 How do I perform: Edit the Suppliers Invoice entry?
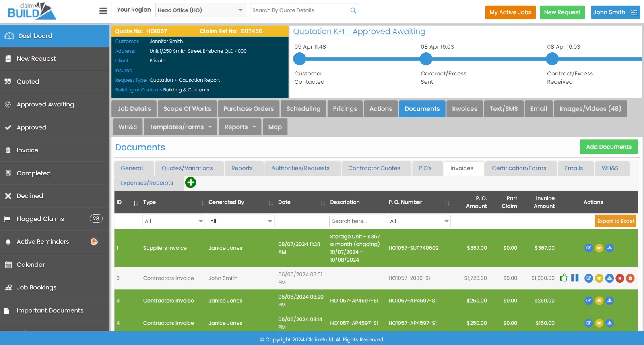point(588,248)
